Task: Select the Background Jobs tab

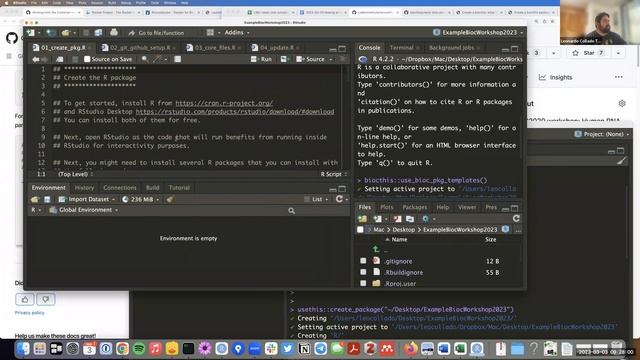Action: click(451, 48)
